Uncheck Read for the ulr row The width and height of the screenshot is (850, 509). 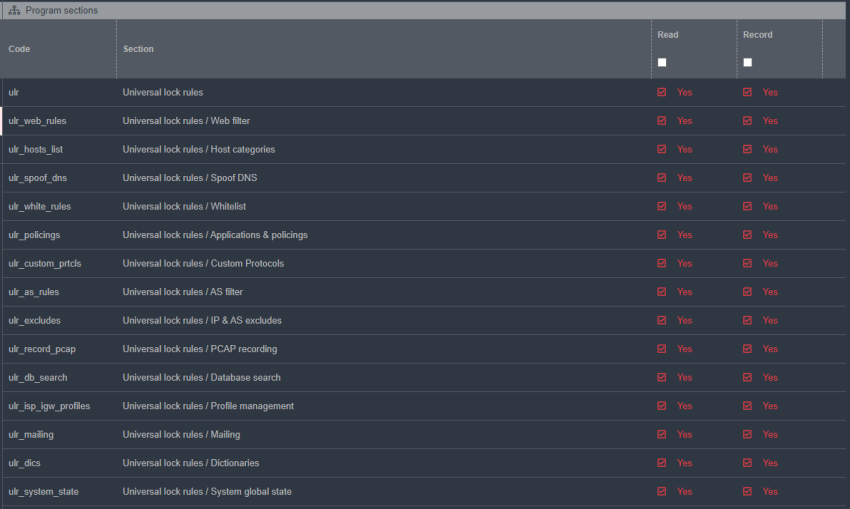tap(662, 92)
